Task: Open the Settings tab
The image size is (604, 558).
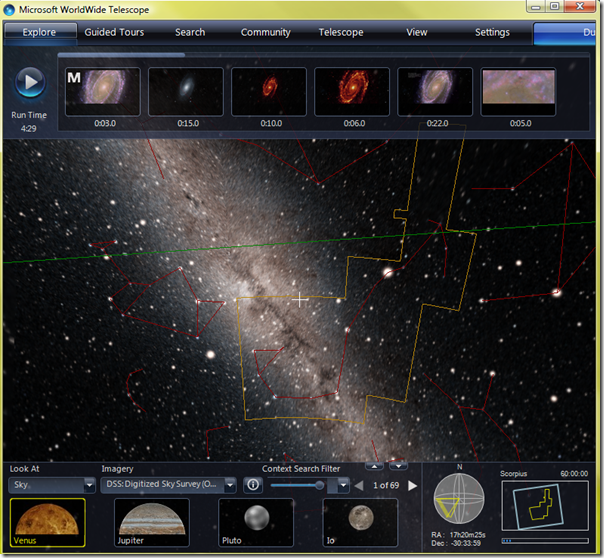Action: click(x=492, y=32)
